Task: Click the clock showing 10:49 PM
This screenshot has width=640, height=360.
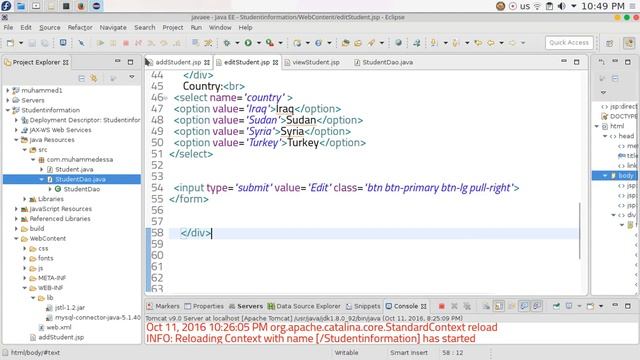Action: 602,6
